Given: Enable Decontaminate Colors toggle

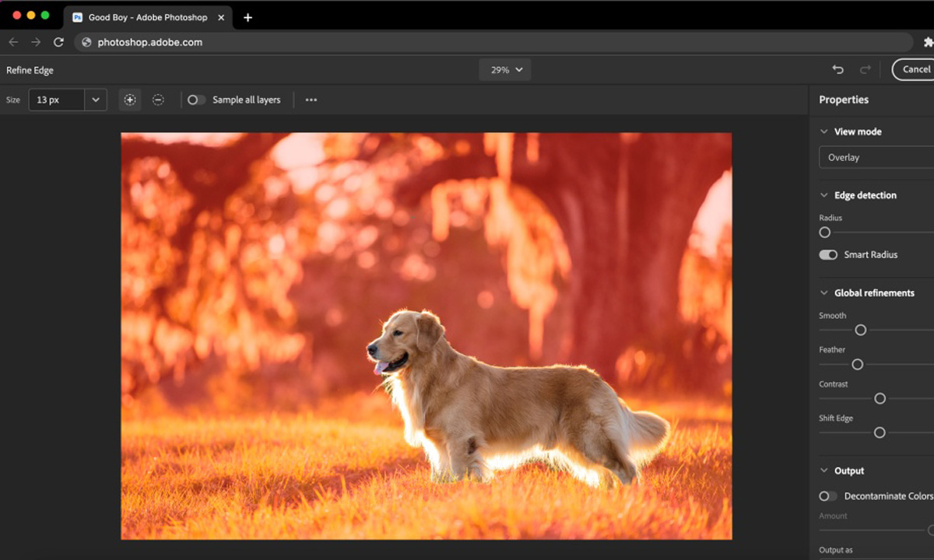Looking at the screenshot, I should click(828, 495).
